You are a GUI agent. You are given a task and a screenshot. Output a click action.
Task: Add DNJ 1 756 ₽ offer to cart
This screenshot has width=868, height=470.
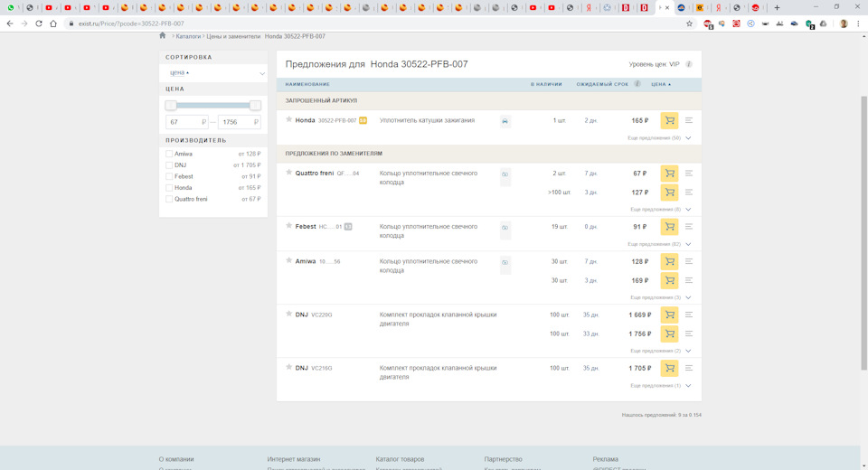[x=669, y=334]
